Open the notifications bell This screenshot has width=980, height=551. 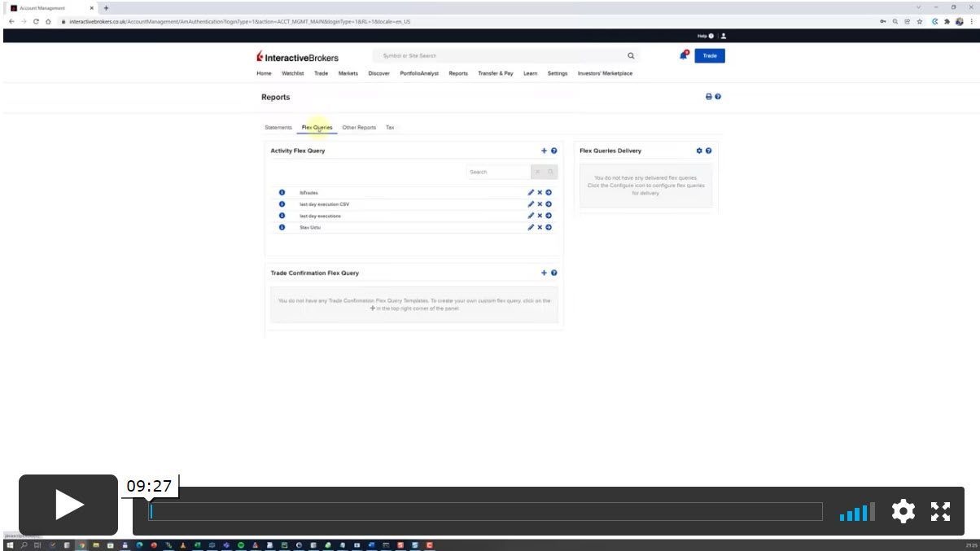[683, 55]
